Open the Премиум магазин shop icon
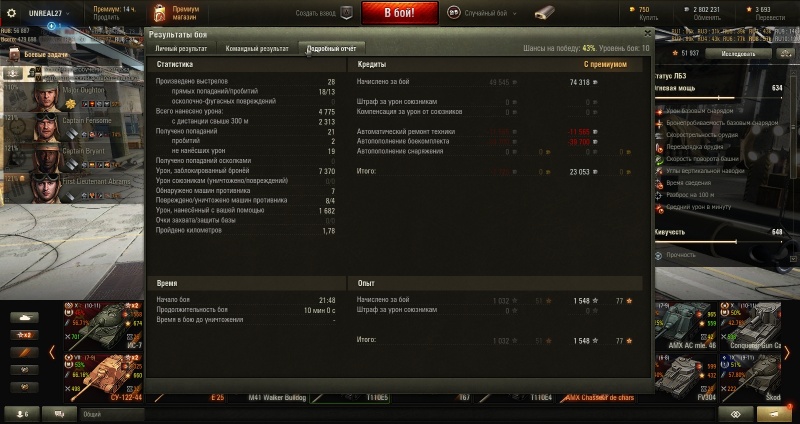The height and width of the screenshot is (424, 800). (160, 13)
